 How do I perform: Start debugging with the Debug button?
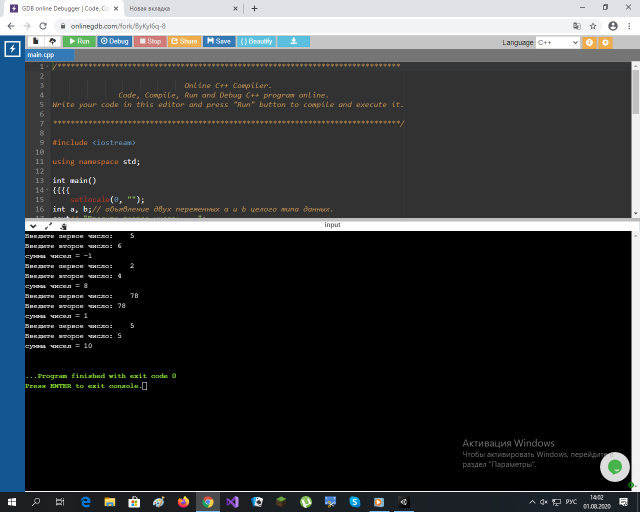(115, 41)
